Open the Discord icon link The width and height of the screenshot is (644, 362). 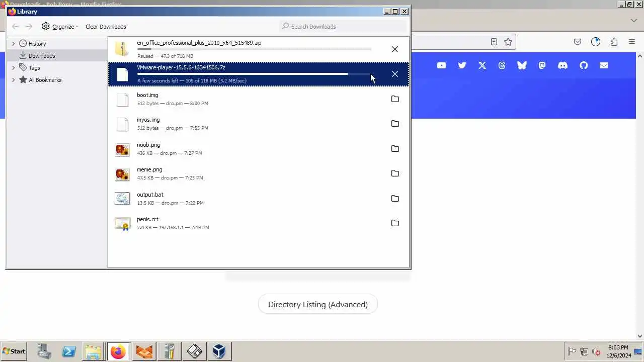[562, 65]
